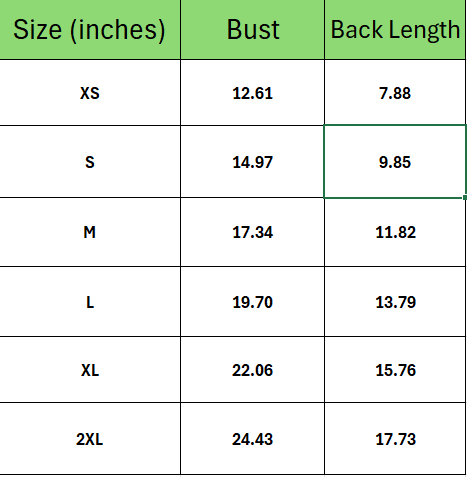467x477 pixels.
Task: Select the 7.88 back length cell
Action: (395, 93)
